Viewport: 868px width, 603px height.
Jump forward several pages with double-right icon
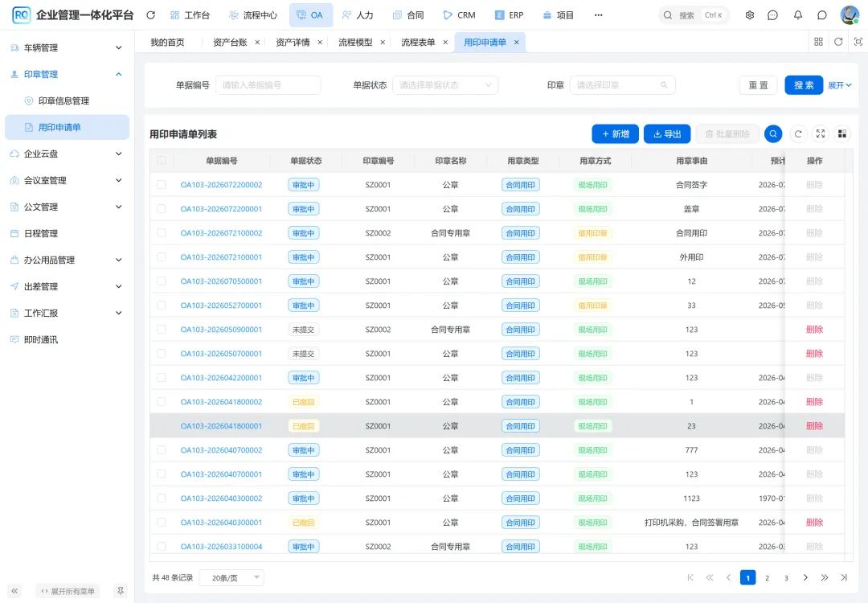pos(825,577)
